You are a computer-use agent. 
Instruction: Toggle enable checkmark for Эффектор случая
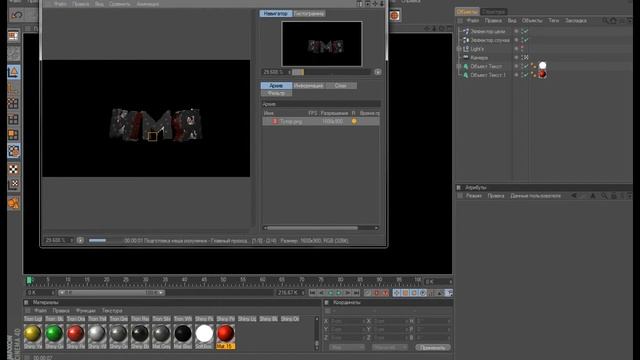click(526, 40)
